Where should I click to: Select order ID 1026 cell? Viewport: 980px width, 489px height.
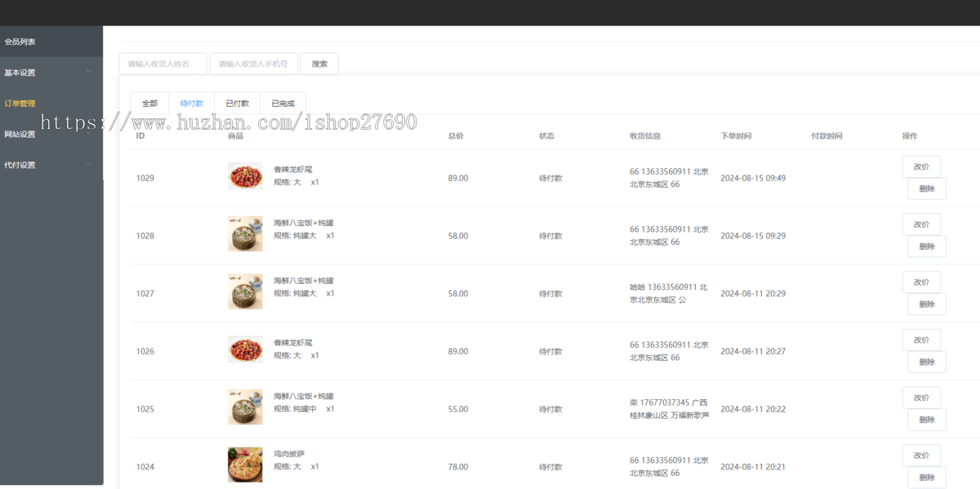[x=145, y=352]
